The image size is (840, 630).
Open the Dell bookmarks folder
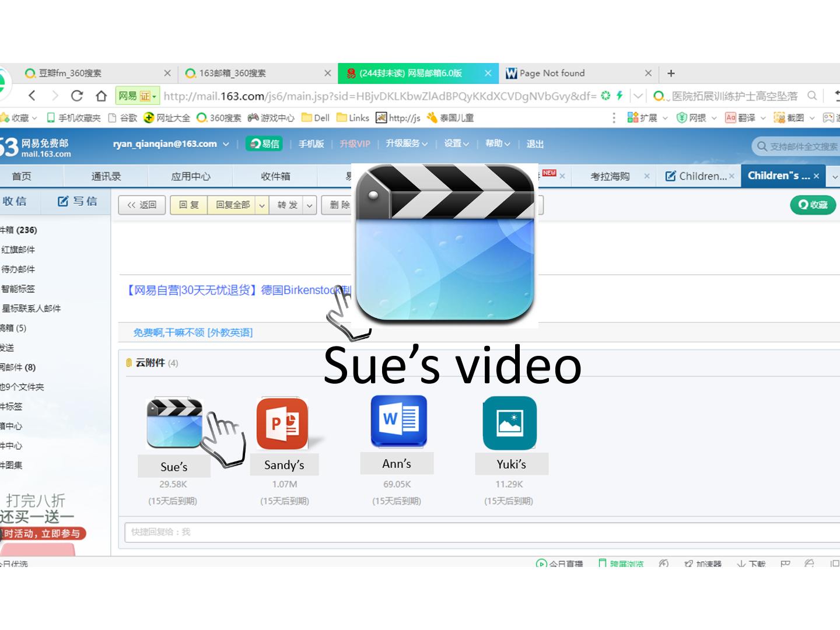[x=316, y=118]
